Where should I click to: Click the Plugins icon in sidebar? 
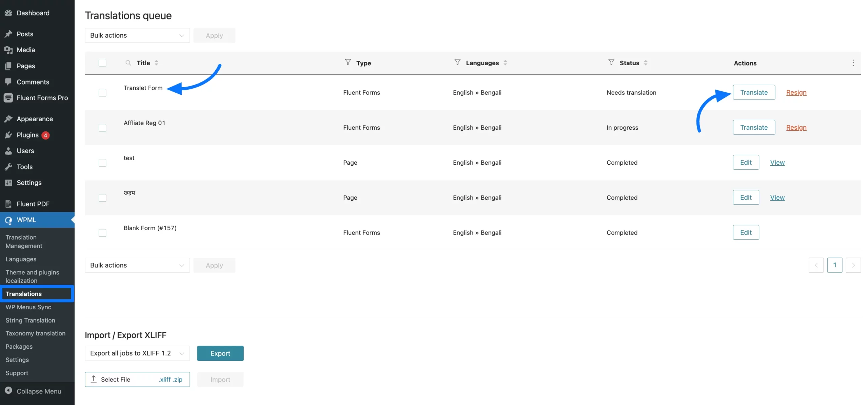click(x=8, y=135)
